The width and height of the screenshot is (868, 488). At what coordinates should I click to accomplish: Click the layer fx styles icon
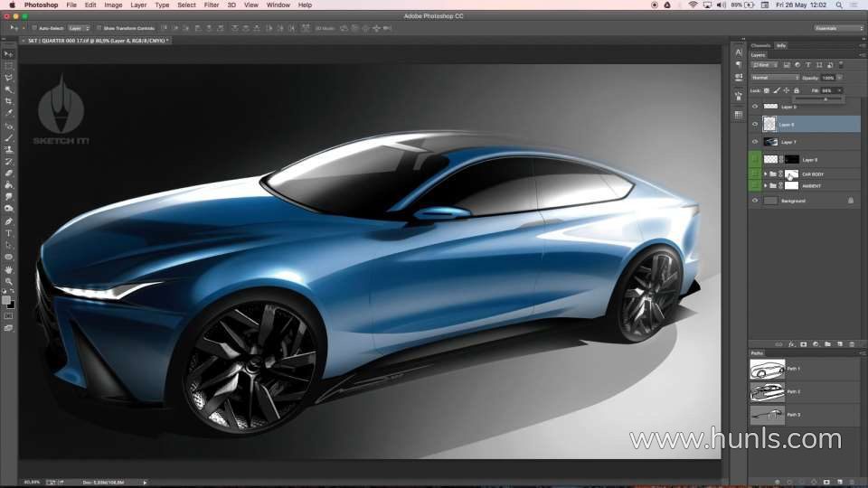pyautogui.click(x=790, y=344)
